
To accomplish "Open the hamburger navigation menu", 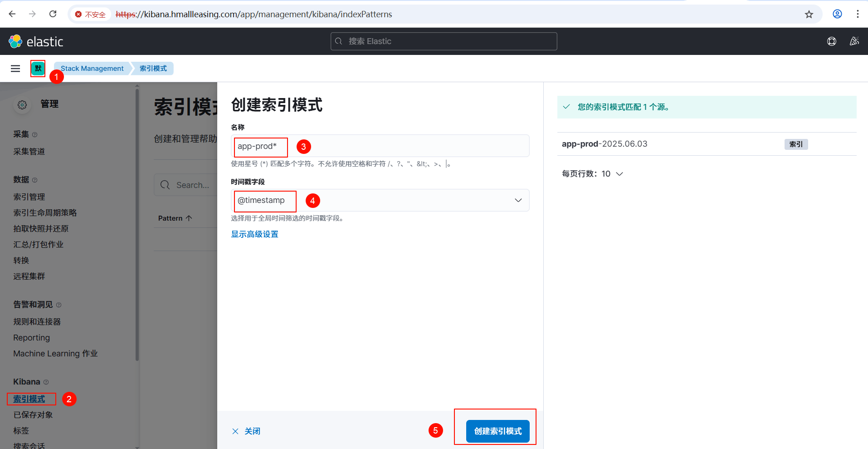I will click(x=15, y=69).
